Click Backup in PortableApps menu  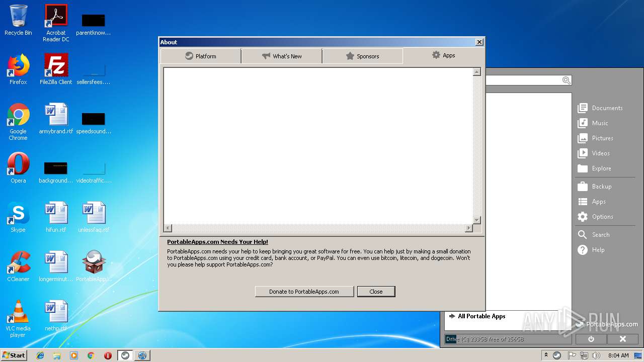595,187
